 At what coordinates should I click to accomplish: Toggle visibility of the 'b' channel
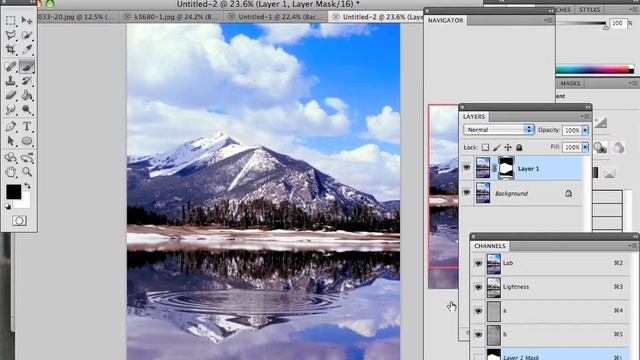click(x=478, y=335)
